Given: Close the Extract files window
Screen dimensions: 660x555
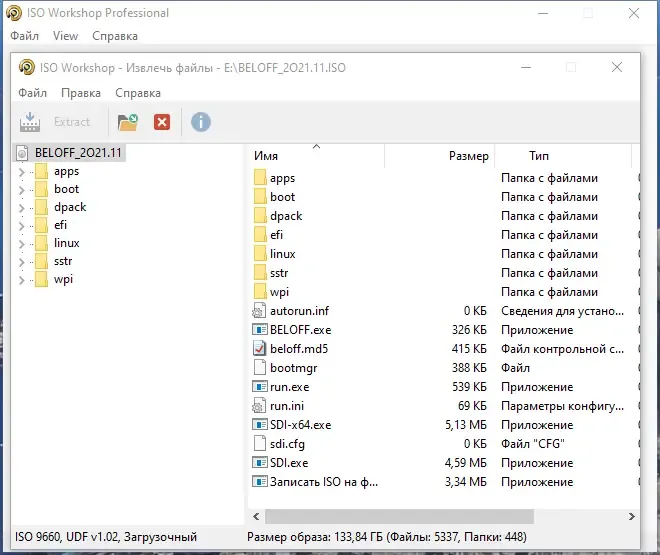Looking at the screenshot, I should [617, 67].
